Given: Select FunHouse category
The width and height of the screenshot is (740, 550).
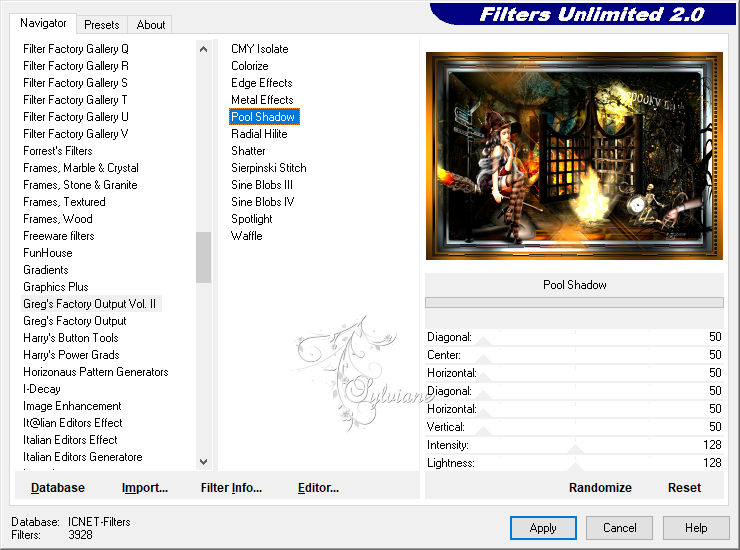Looking at the screenshot, I should 48,253.
